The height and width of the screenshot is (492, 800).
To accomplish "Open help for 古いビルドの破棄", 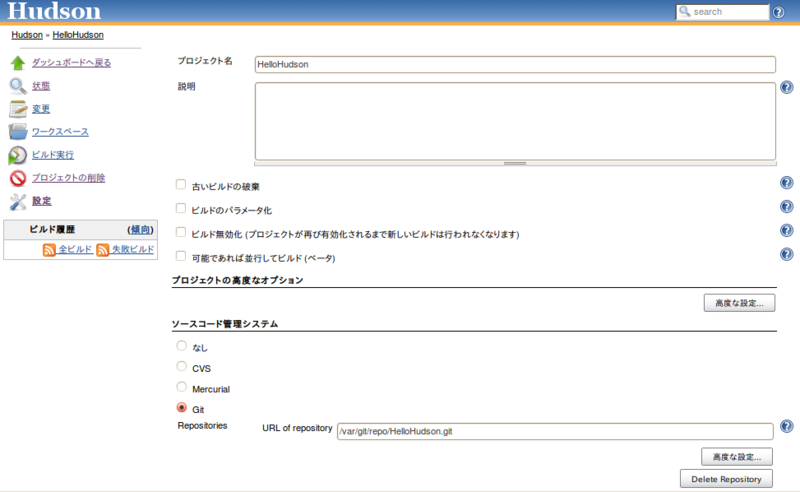I will (x=787, y=183).
